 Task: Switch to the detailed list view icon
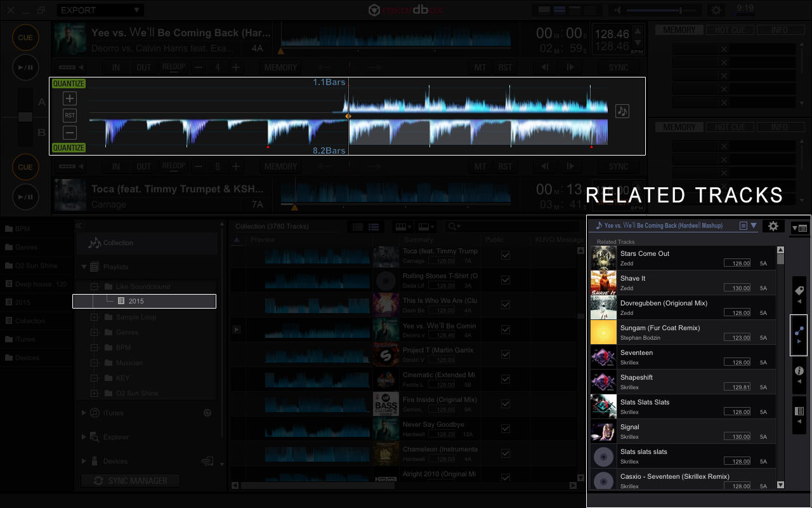(x=374, y=227)
